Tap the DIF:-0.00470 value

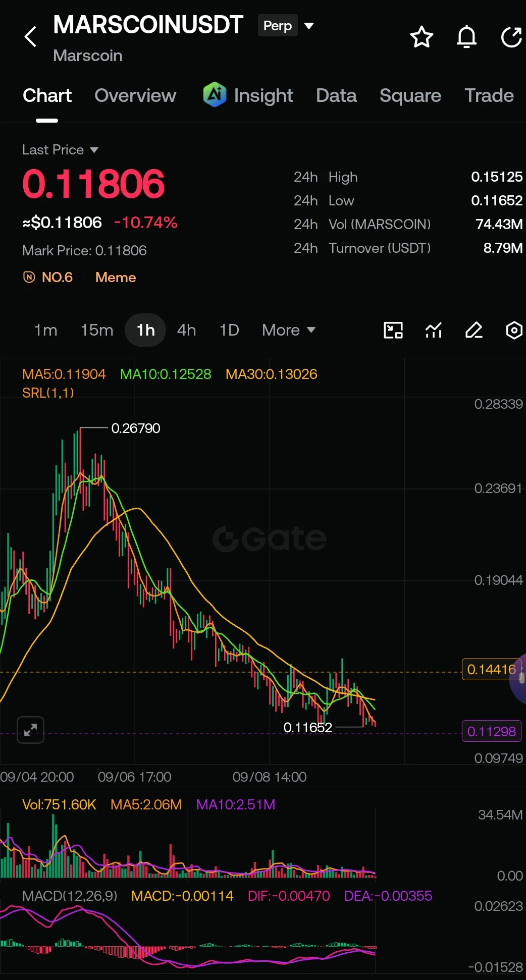tap(289, 896)
